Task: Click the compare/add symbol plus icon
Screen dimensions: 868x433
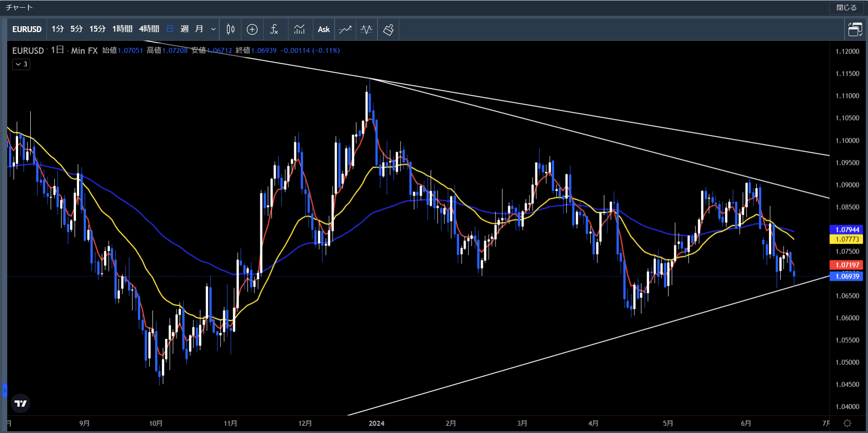Action: (252, 29)
